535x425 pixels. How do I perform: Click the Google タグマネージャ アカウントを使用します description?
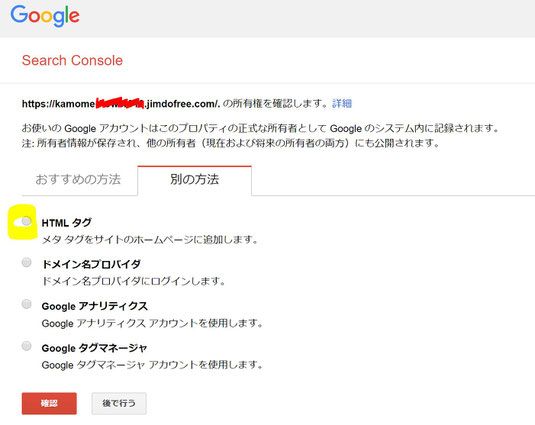152,365
